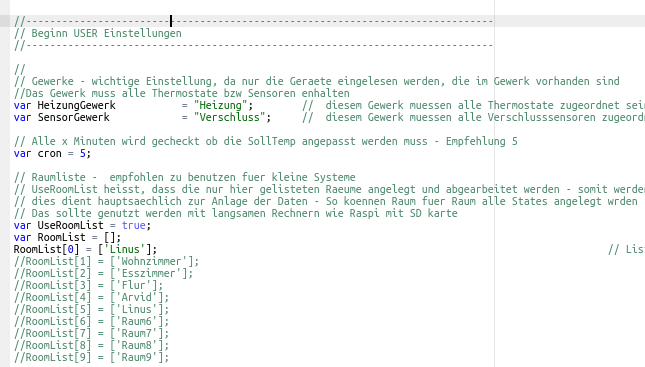The height and width of the screenshot is (367, 645).
Task: Click the commented RoomList[9] Raum9 line
Action: (x=91, y=357)
